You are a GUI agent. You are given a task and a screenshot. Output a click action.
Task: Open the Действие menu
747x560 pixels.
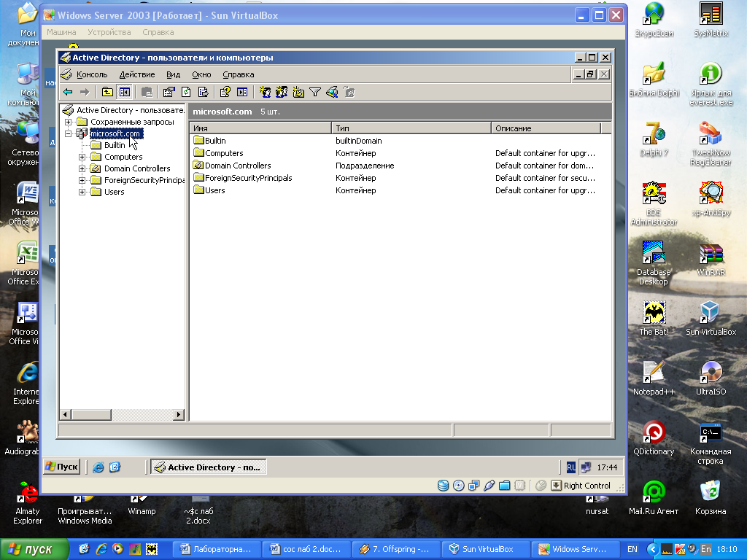click(x=137, y=75)
